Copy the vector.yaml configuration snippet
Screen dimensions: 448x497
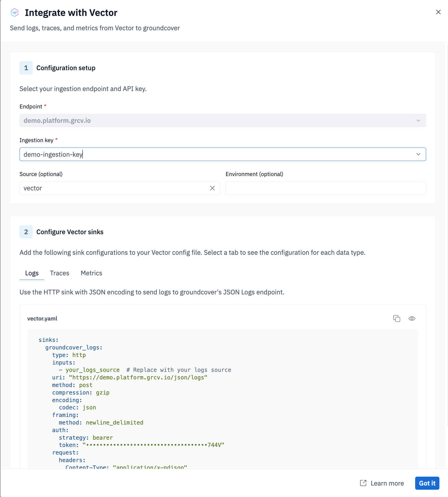tap(396, 318)
